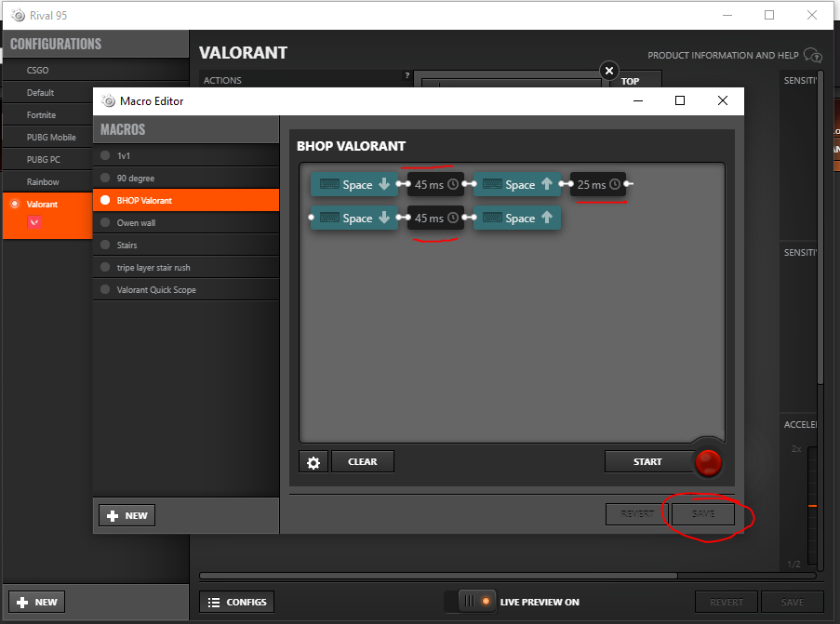Viewport: 840px width, 624px height.
Task: Click CLEAR to erase macro
Action: click(x=363, y=461)
